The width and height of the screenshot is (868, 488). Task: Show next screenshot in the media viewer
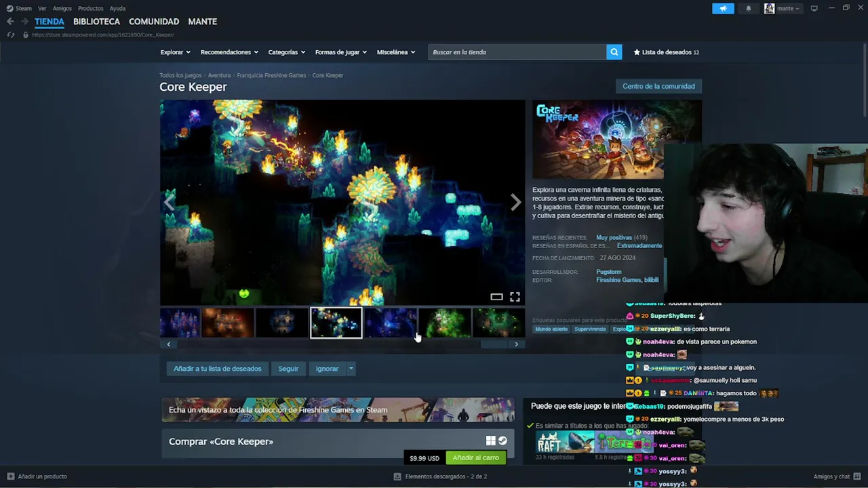click(516, 202)
